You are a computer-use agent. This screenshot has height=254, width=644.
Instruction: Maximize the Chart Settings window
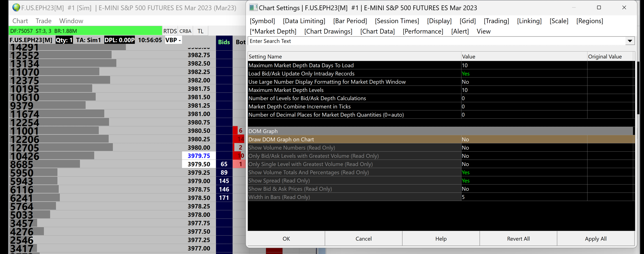599,7
